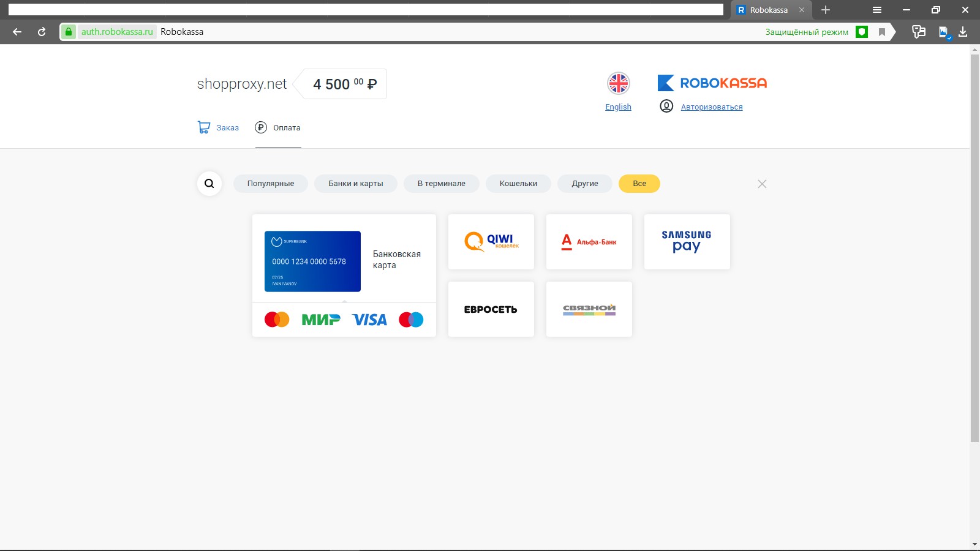The width and height of the screenshot is (980, 551).
Task: Pay with Альфа-Банк
Action: (x=589, y=242)
